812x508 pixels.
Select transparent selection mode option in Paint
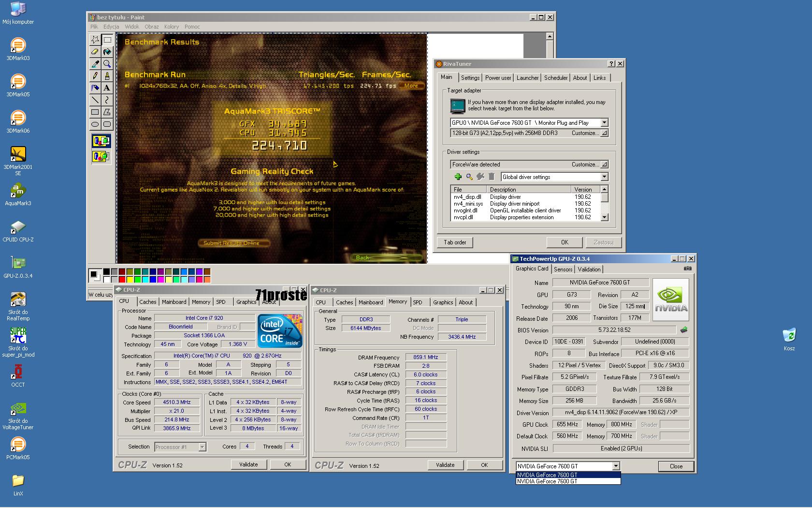click(101, 156)
